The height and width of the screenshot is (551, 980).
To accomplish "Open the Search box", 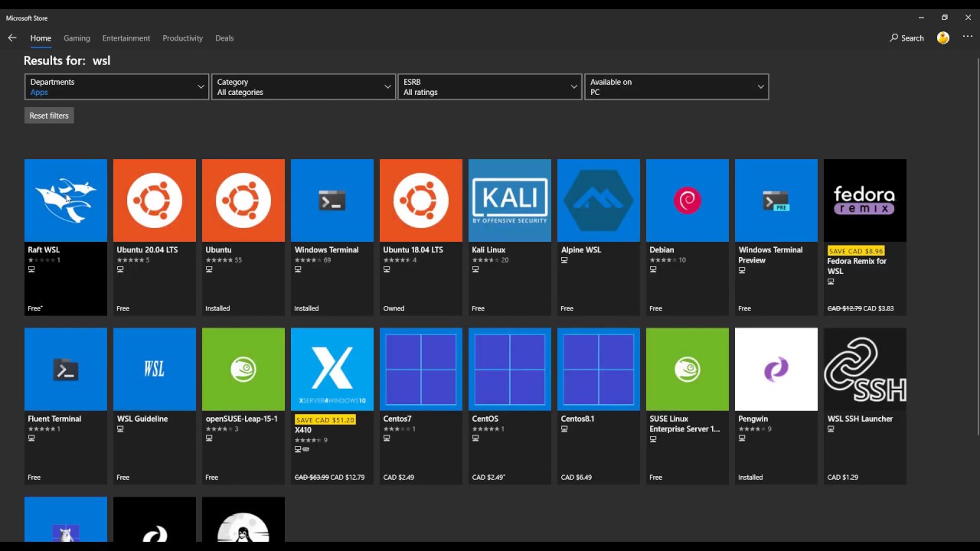I will [x=907, y=38].
